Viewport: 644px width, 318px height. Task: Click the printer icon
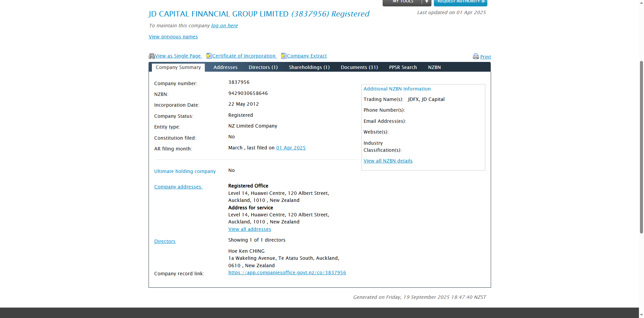[x=476, y=56]
